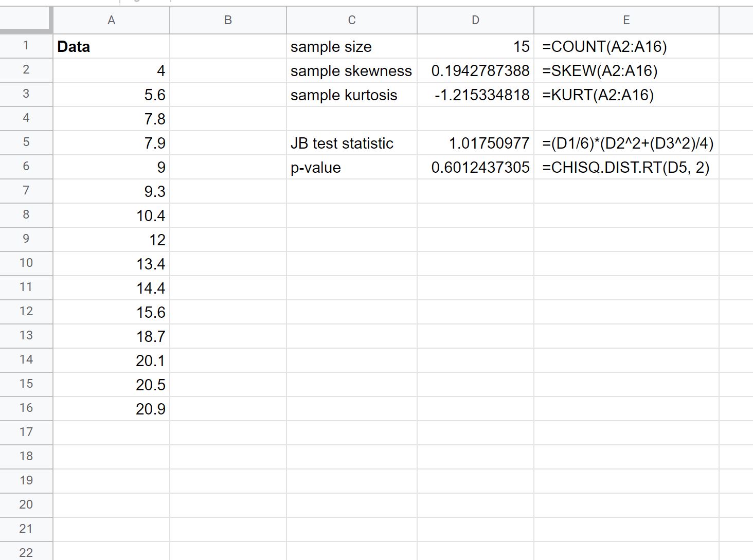Select cell with value 20.1
753x560 pixels.
(x=111, y=360)
